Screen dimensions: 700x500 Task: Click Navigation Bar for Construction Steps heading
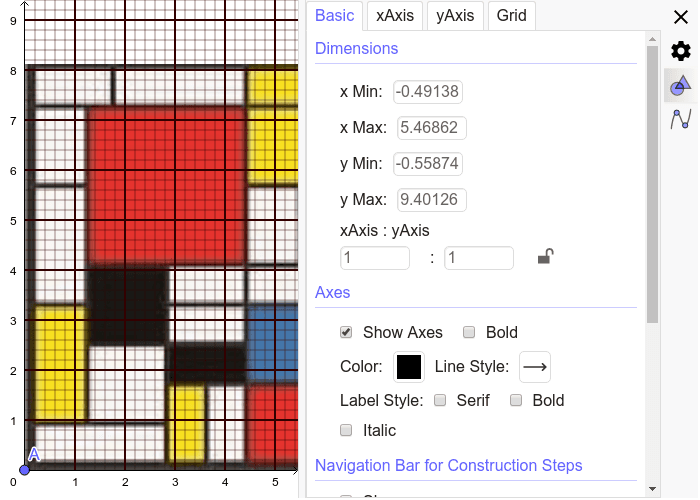click(x=449, y=465)
